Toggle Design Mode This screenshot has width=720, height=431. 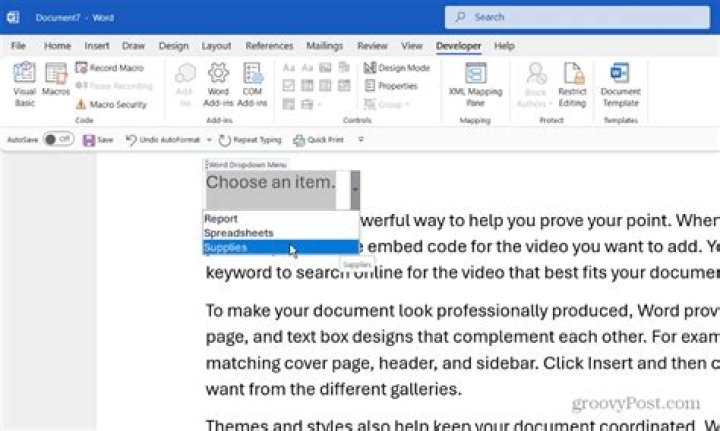click(x=397, y=68)
